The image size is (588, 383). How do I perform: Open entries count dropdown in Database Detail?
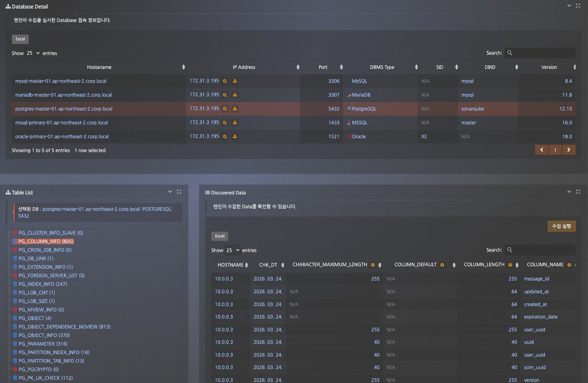coord(33,53)
